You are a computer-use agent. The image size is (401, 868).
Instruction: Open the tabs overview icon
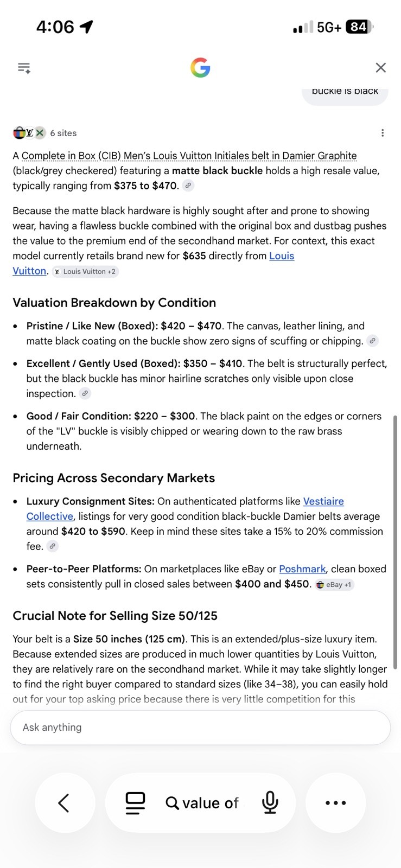pyautogui.click(x=135, y=803)
